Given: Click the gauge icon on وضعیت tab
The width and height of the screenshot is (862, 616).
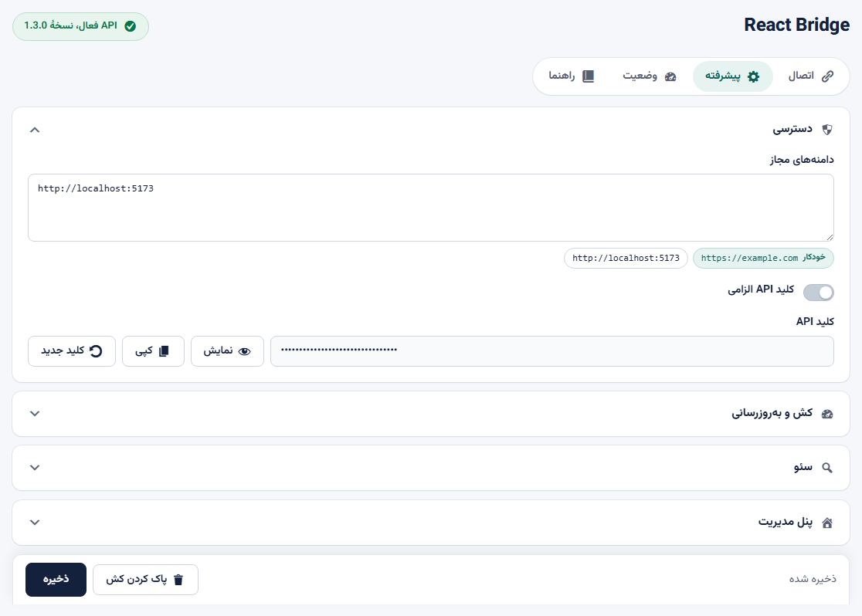Looking at the screenshot, I should coord(670,76).
